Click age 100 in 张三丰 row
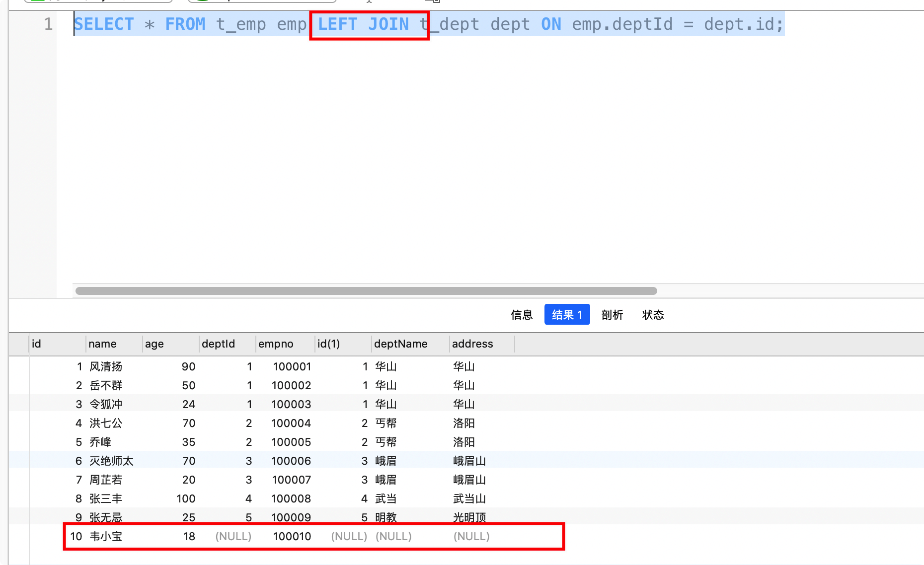Screen dimensions: 924x565 tap(186, 498)
